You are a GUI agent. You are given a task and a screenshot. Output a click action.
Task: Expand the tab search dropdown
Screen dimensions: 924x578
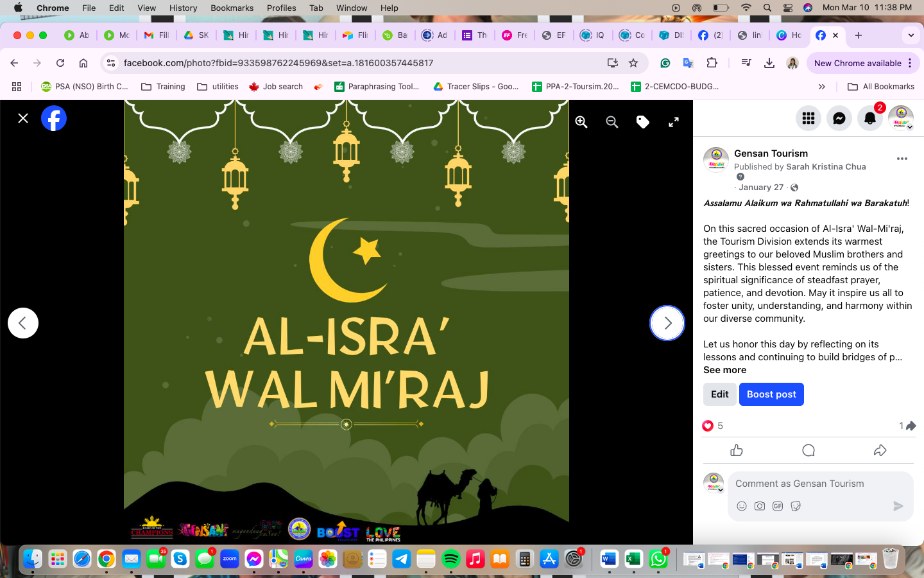pos(911,35)
